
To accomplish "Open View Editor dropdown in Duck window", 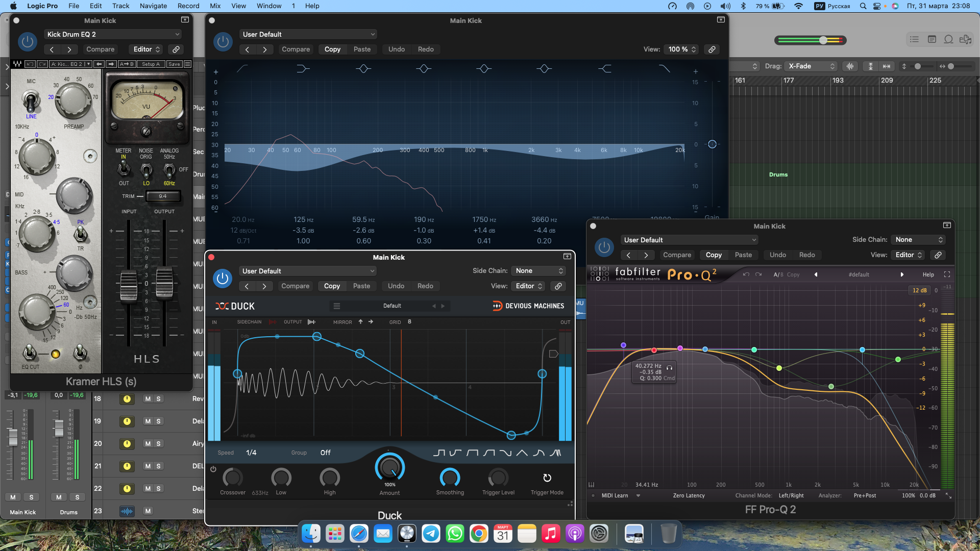I will pos(529,286).
